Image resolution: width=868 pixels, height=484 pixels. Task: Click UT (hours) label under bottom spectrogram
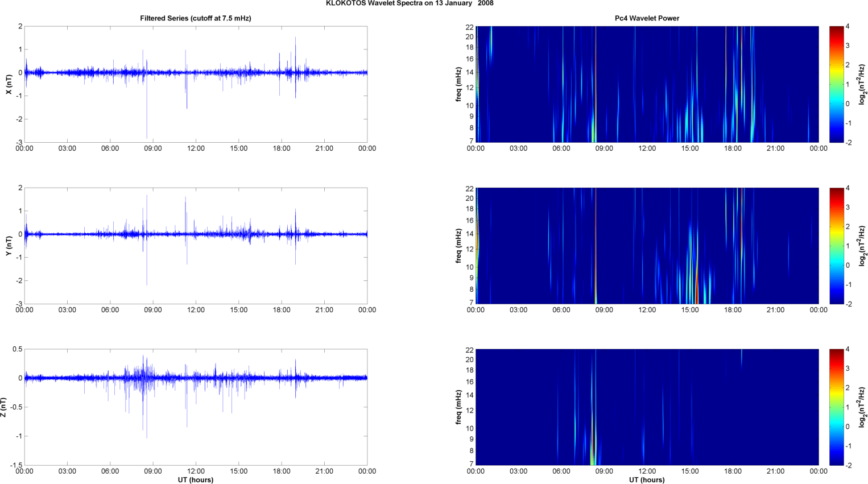tap(647, 479)
